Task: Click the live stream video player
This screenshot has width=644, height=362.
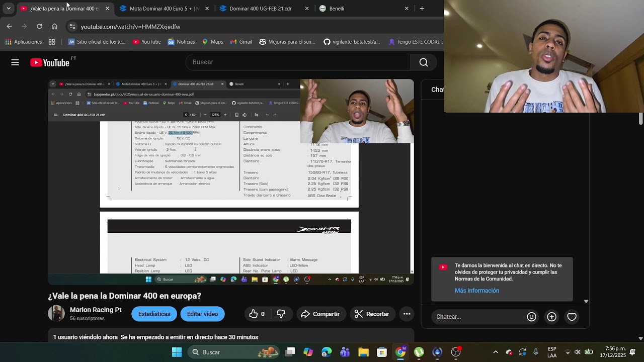Action: 231,182
